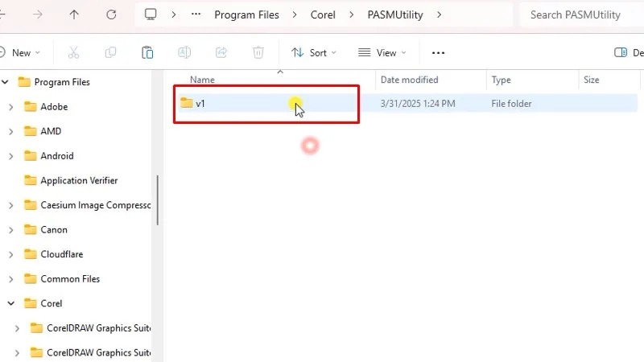Select the Corel breadcrumb segment
Image resolution: width=644 pixels, height=362 pixels.
(x=323, y=14)
